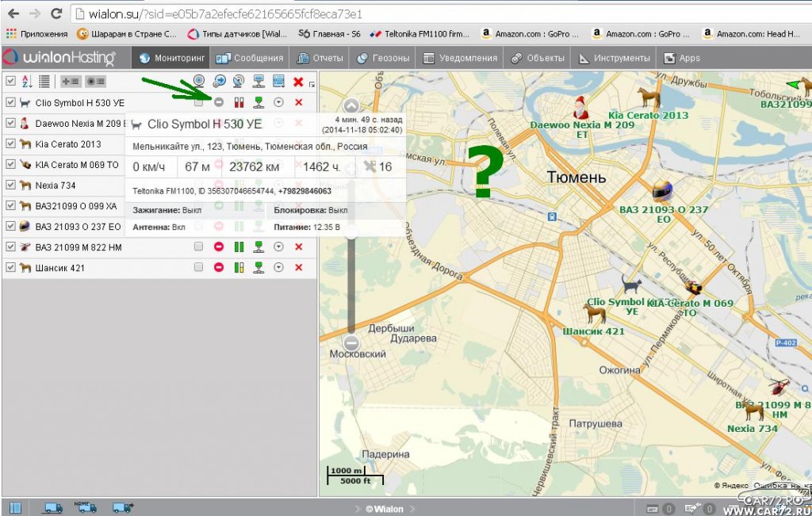Switch to the Сообщения tab
Image resolution: width=812 pixels, height=516 pixels.
(x=250, y=58)
